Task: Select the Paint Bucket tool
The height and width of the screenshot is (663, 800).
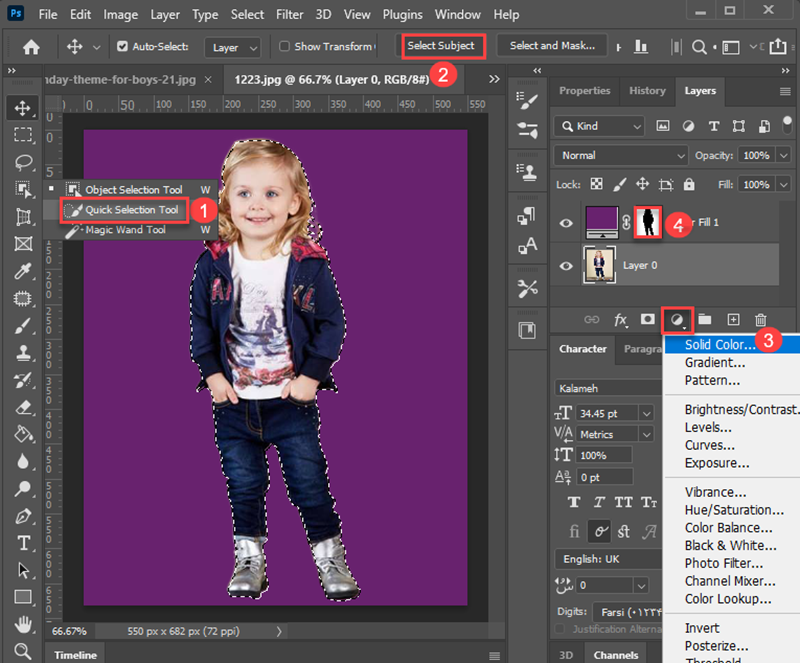Action: click(x=22, y=434)
